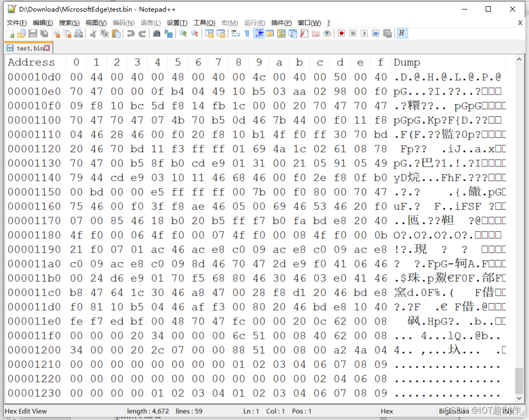
Task: Click the vertical scrollbar down arrow
Action: tap(519, 398)
